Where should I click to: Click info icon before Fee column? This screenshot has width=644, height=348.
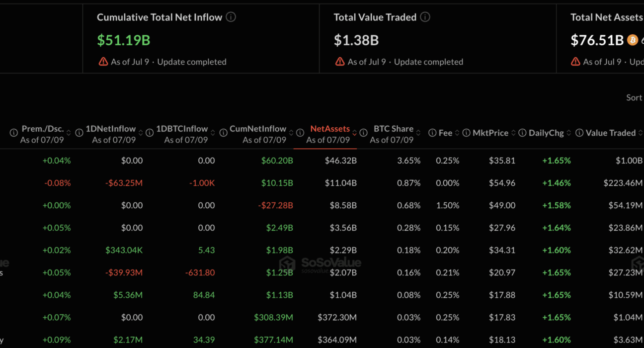coord(432,133)
